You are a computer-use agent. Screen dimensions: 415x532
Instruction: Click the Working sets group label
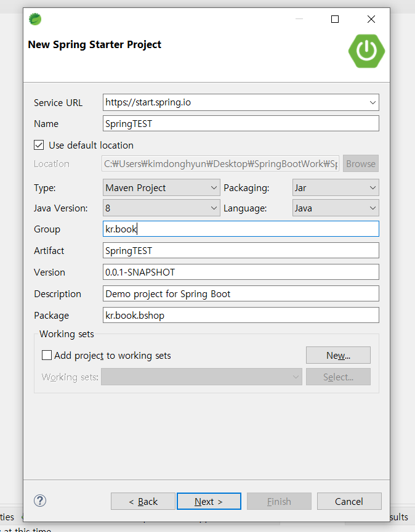coord(66,334)
